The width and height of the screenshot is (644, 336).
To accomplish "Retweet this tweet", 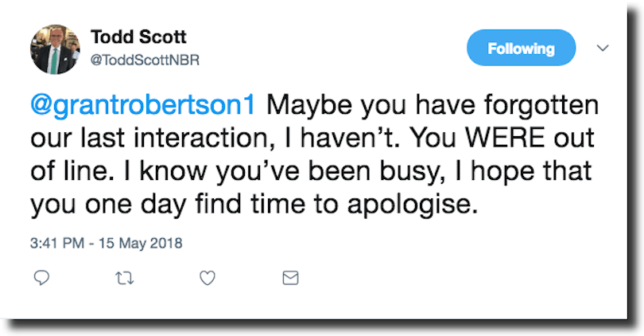I will (x=125, y=278).
